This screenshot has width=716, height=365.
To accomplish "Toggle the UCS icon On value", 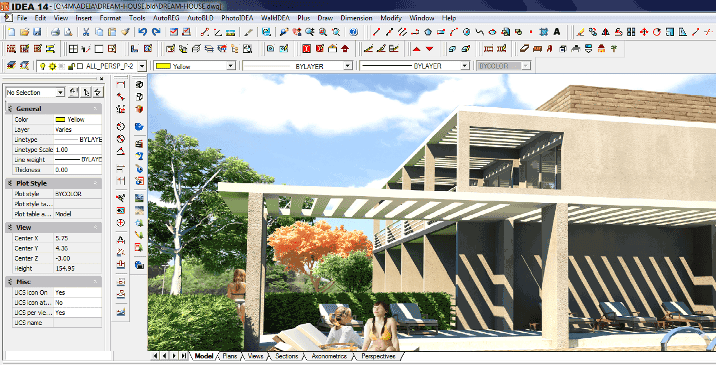I will tap(78, 292).
